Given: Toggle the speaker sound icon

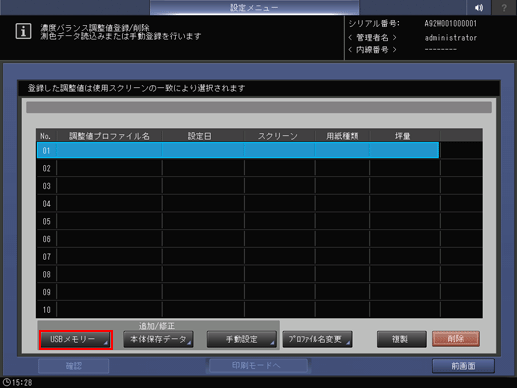Looking at the screenshot, I should (x=479, y=7).
